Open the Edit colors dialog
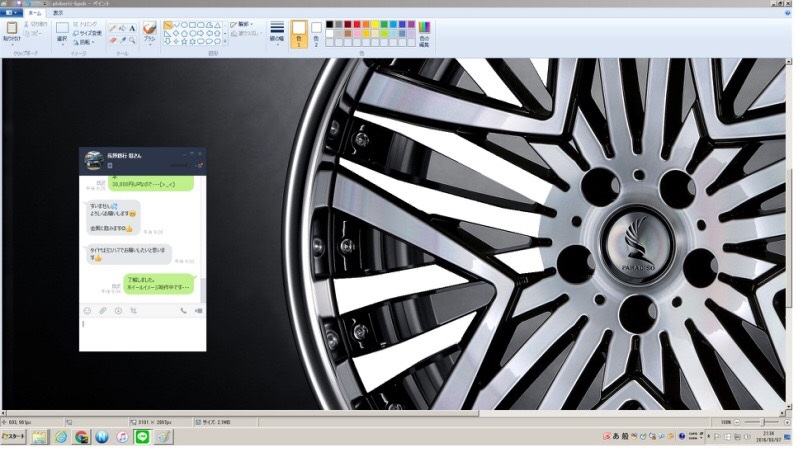The height and width of the screenshot is (452, 796). pos(424,31)
